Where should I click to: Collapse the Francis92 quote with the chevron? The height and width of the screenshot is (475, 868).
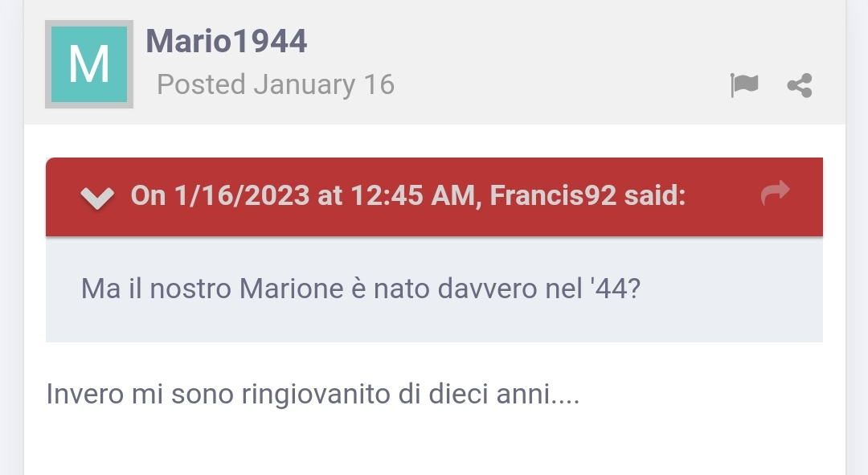coord(97,196)
